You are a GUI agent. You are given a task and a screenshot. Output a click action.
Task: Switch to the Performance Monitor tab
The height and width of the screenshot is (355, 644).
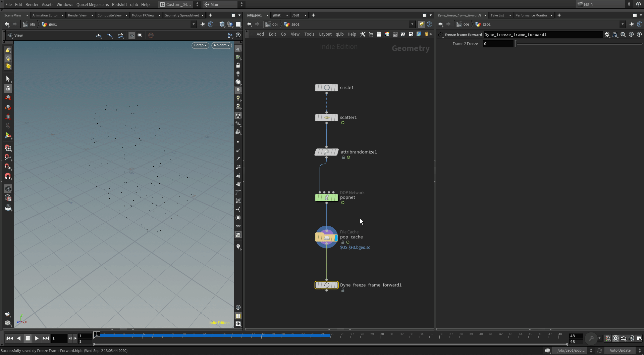(x=531, y=15)
